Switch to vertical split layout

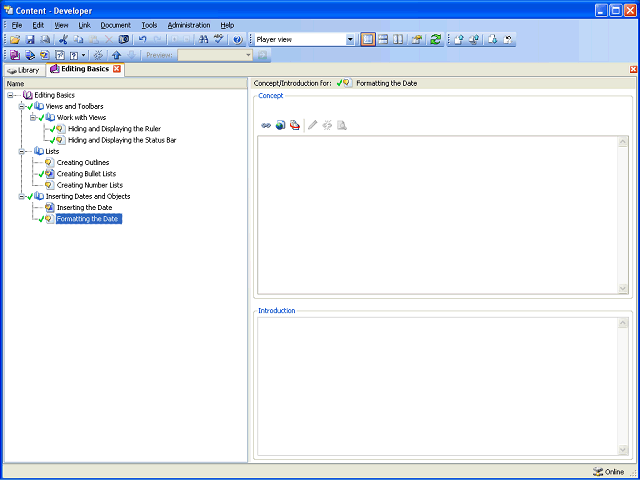coord(398,40)
